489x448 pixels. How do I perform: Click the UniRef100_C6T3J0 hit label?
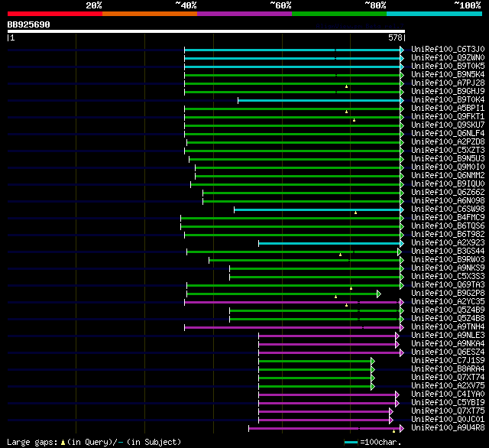[x=448, y=49]
